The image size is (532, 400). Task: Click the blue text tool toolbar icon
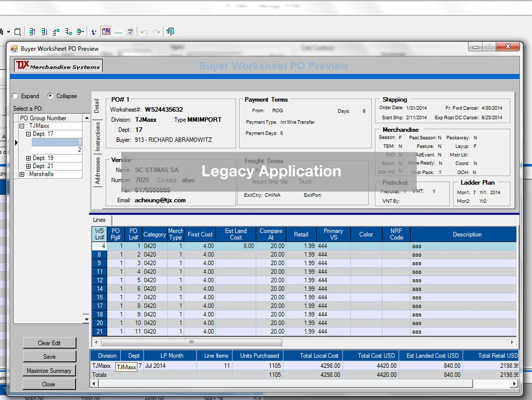point(94,32)
